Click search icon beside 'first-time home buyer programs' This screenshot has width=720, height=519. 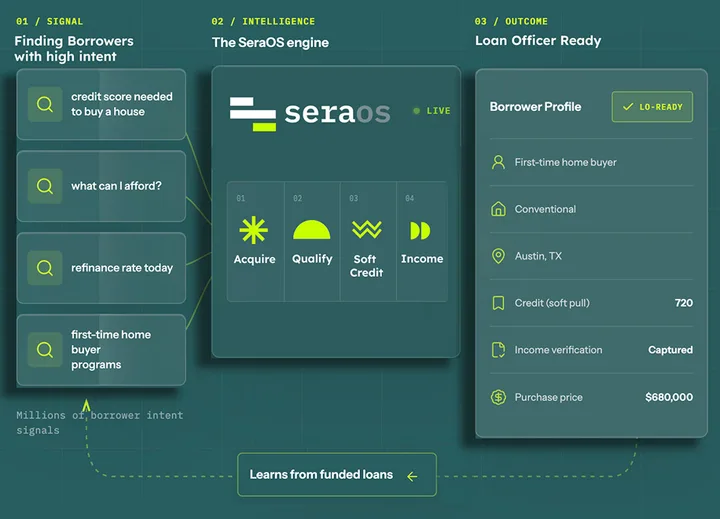pyautogui.click(x=45, y=350)
